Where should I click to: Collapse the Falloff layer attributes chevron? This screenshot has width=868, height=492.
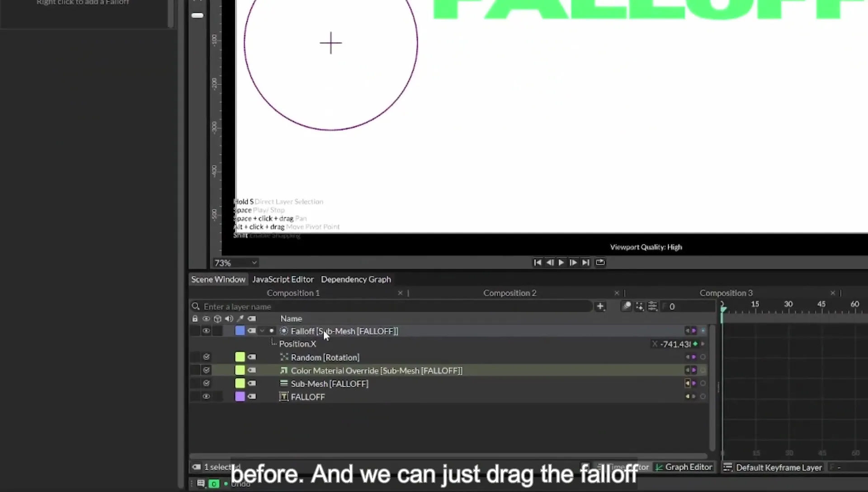coord(262,331)
